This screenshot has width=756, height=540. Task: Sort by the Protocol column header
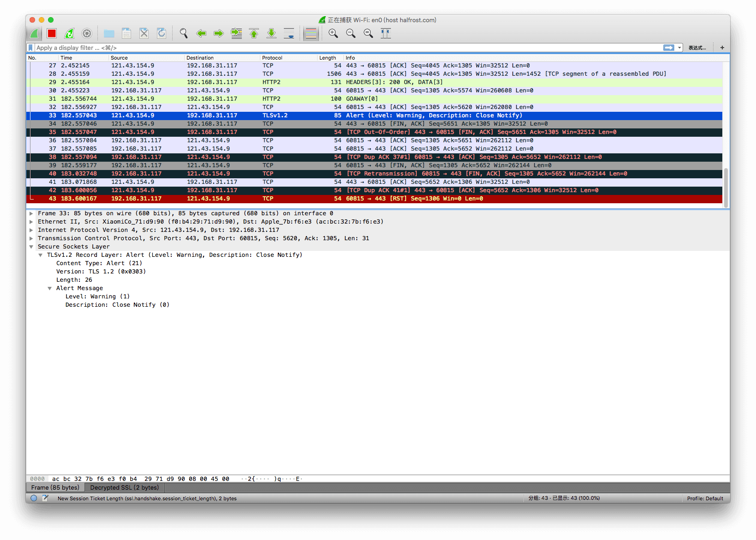click(288, 58)
